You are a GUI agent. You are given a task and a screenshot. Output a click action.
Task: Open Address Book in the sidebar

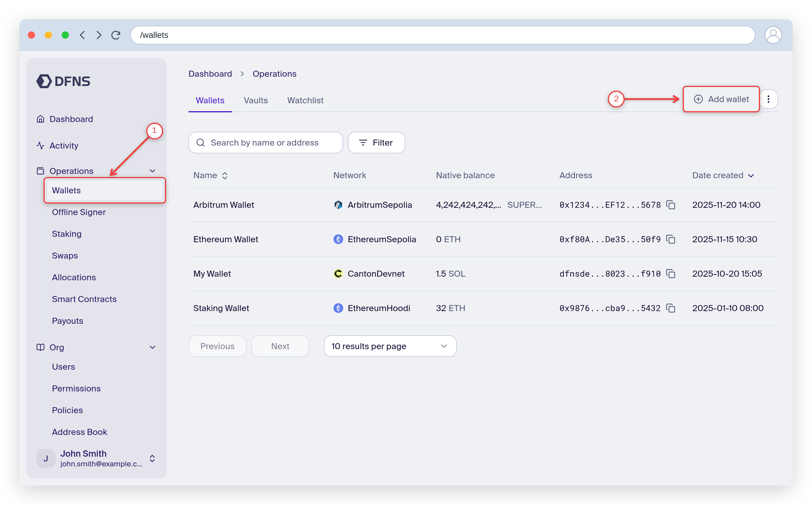pyautogui.click(x=79, y=432)
